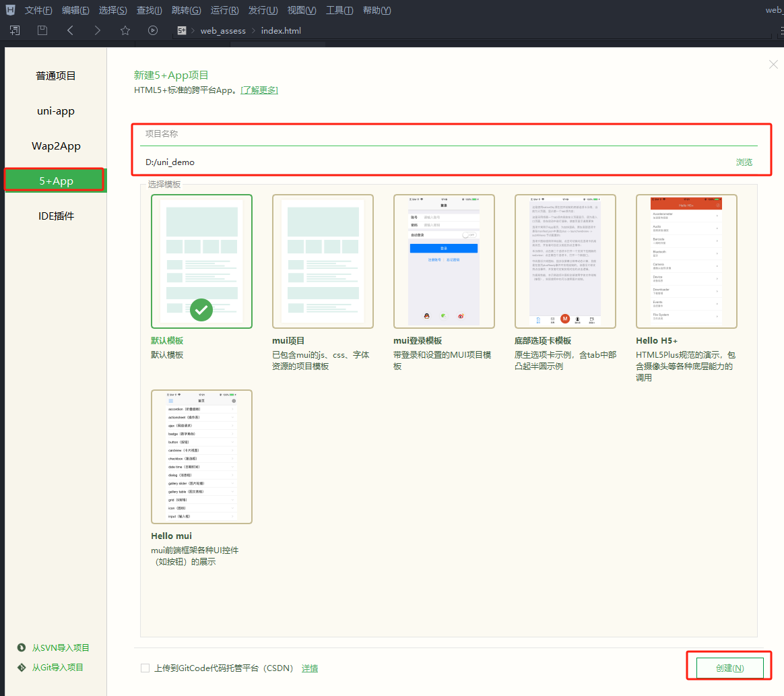Close the new project dialog
The height and width of the screenshot is (696, 784).
[x=773, y=65]
